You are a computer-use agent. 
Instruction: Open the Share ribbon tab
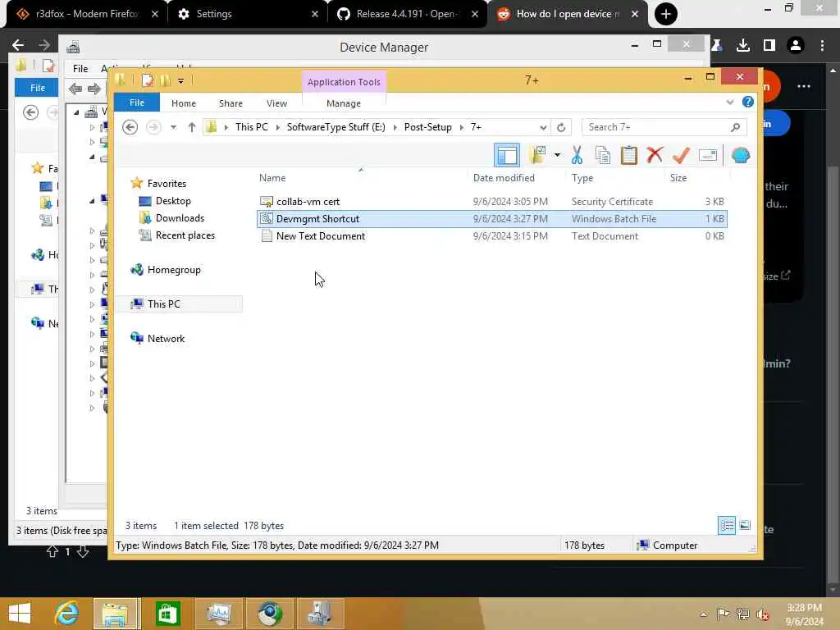(x=231, y=103)
